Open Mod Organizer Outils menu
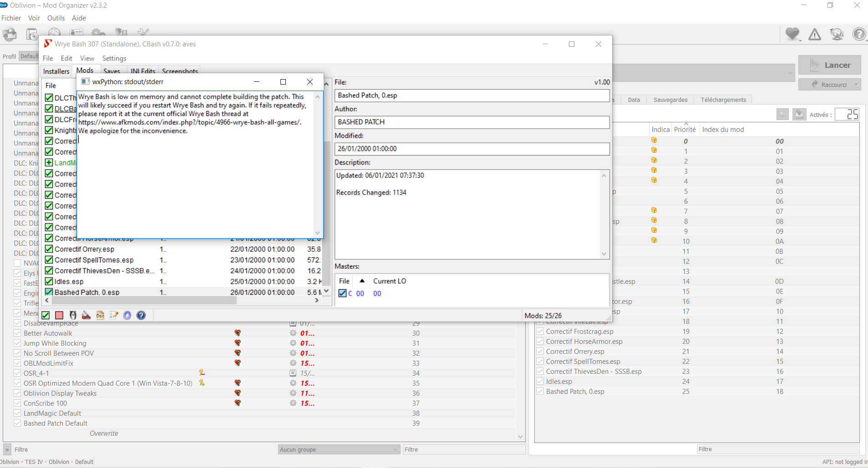 pos(56,18)
